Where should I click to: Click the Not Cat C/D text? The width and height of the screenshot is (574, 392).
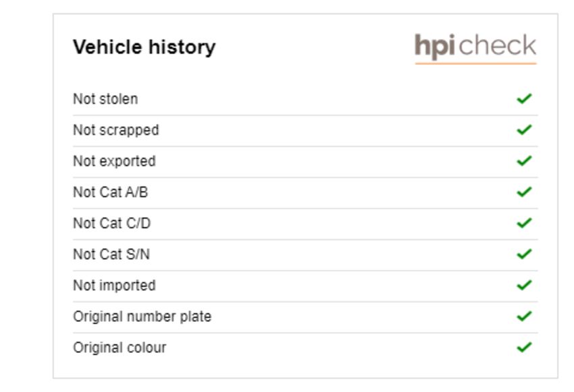tap(111, 223)
